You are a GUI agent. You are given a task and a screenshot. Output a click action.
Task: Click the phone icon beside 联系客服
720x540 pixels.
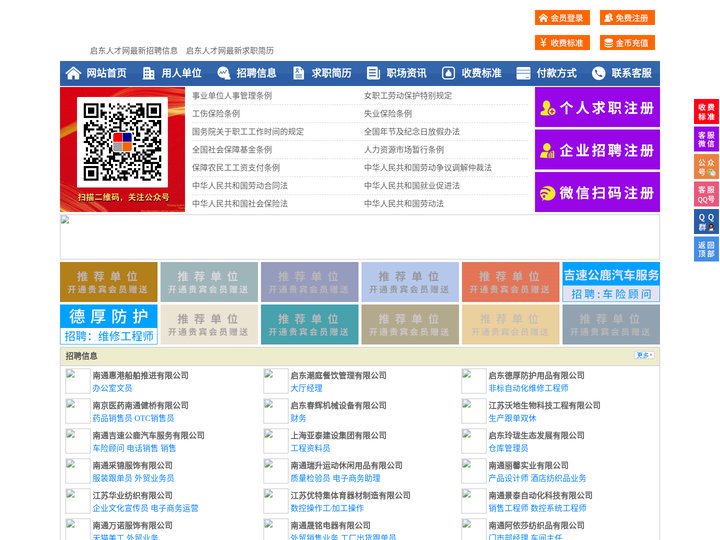coord(598,73)
